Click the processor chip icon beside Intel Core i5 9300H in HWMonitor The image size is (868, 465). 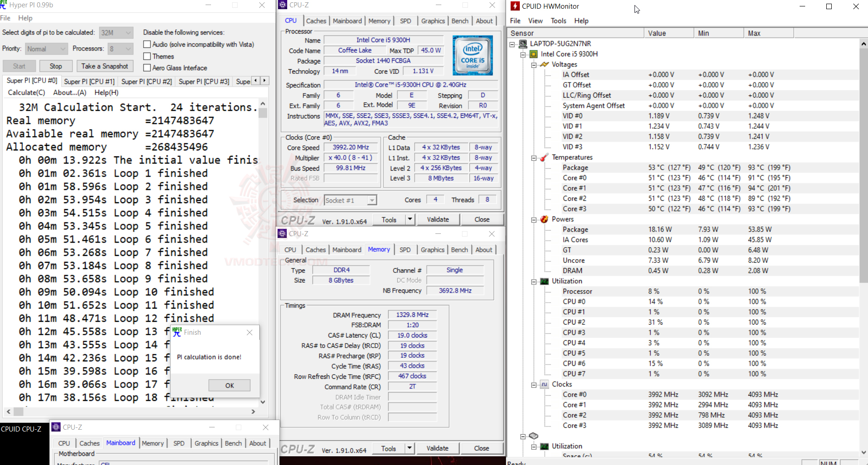coord(534,54)
